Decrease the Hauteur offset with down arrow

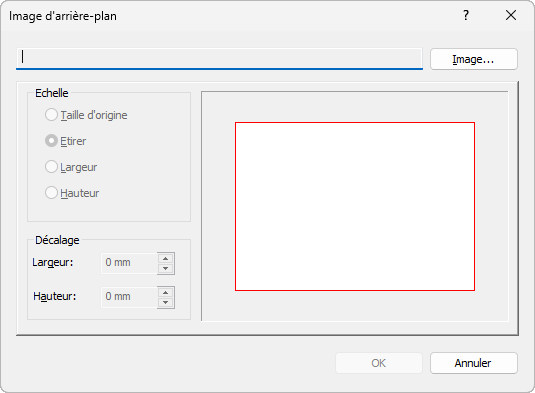tap(166, 303)
